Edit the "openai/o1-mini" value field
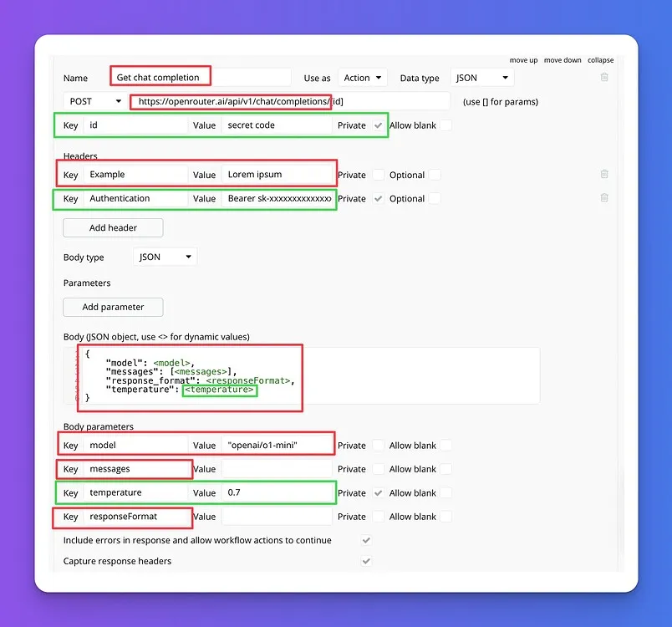 pos(277,445)
